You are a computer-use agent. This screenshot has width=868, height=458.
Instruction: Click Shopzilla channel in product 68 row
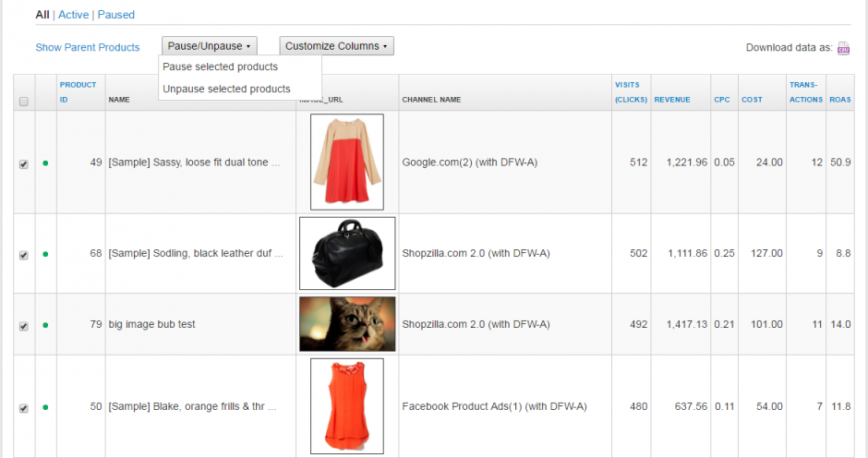click(476, 253)
